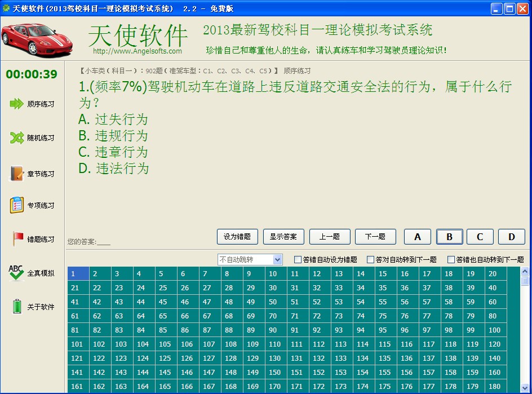This screenshot has width=532, height=394.
Task: Select option text D. 违法行为
Action: click(113, 169)
